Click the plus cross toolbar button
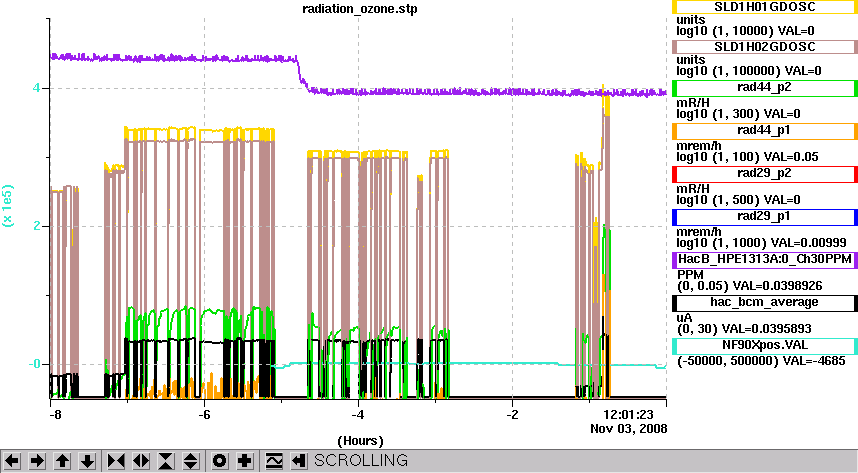The width and height of the screenshot is (858, 473). point(245,461)
